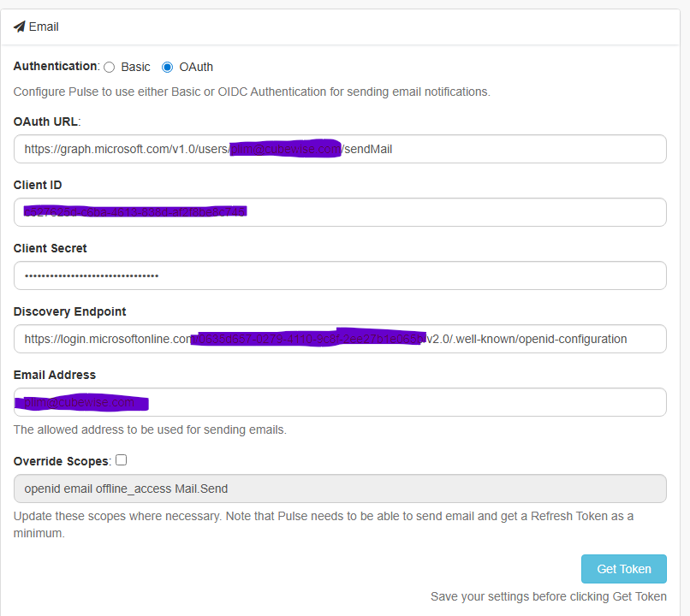Click the 'Discovery Endpoint' label

pos(70,311)
